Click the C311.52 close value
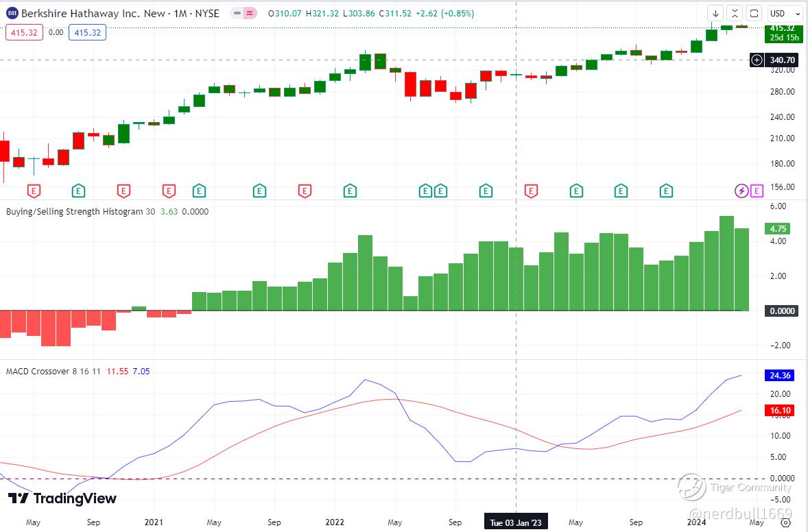808x532 pixels. [x=395, y=14]
